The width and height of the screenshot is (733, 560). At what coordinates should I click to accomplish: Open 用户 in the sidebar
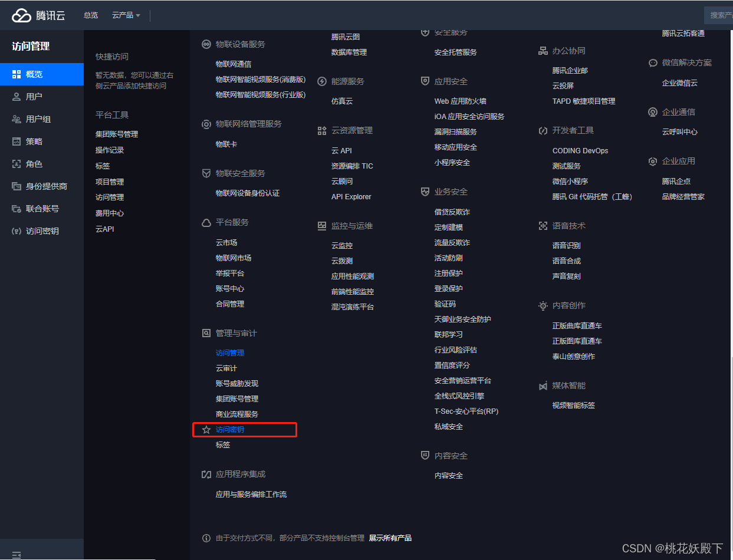[42, 97]
